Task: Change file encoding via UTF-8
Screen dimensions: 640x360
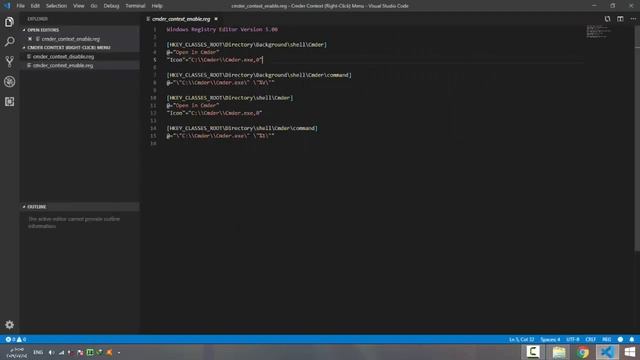Action: [x=573, y=340]
